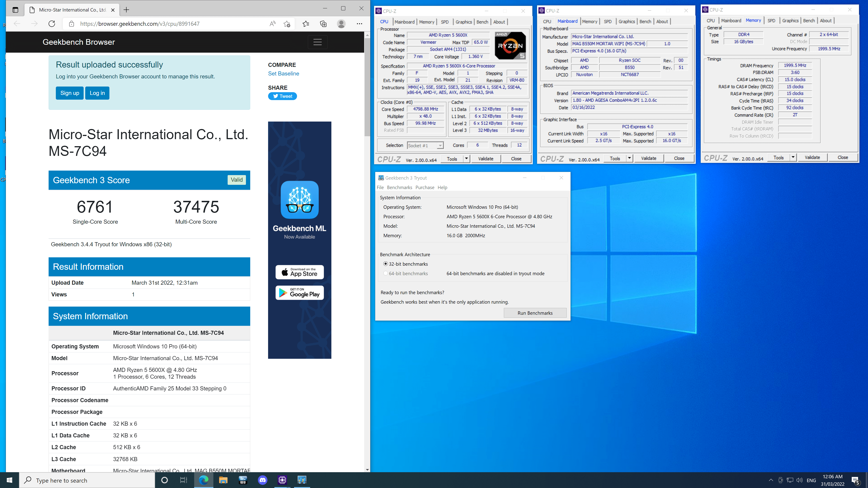868x488 pixels.
Task: Open the Purchase menu in Geekbench 3
Action: pyautogui.click(x=425, y=188)
